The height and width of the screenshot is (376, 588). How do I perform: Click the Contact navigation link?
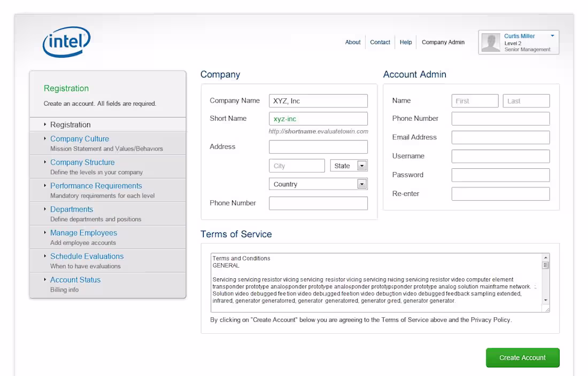tap(380, 42)
